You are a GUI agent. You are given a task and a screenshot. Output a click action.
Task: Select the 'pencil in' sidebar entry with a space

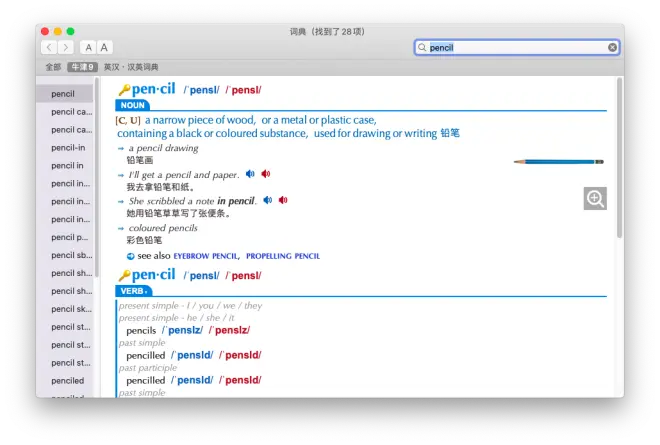[x=65, y=165]
